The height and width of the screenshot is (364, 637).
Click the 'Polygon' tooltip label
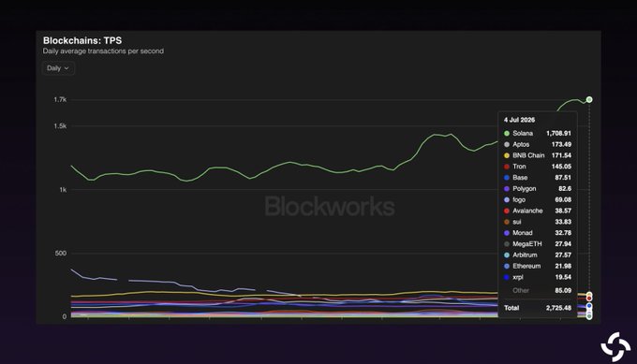coord(524,189)
